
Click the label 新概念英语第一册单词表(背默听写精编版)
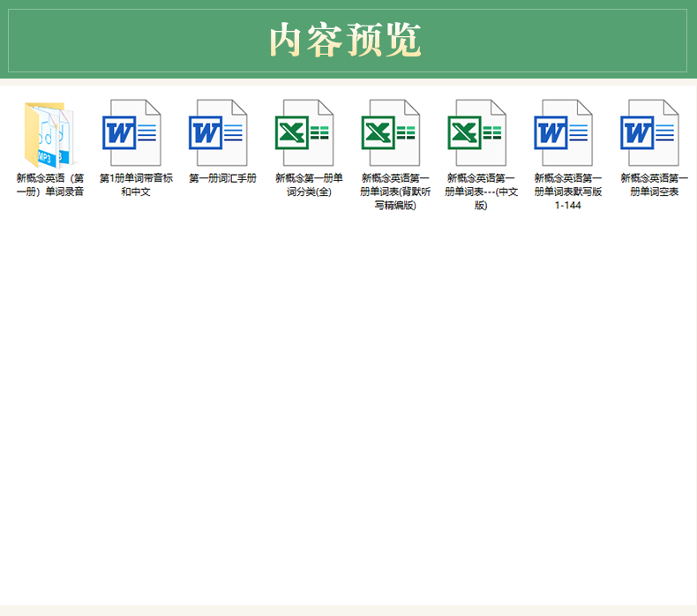(x=395, y=192)
